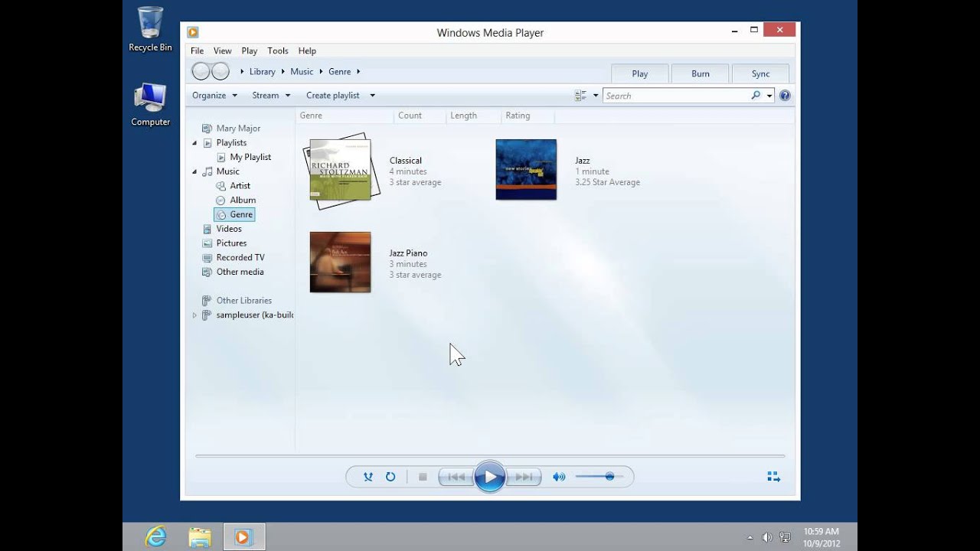Open the blue Help icon

785,96
